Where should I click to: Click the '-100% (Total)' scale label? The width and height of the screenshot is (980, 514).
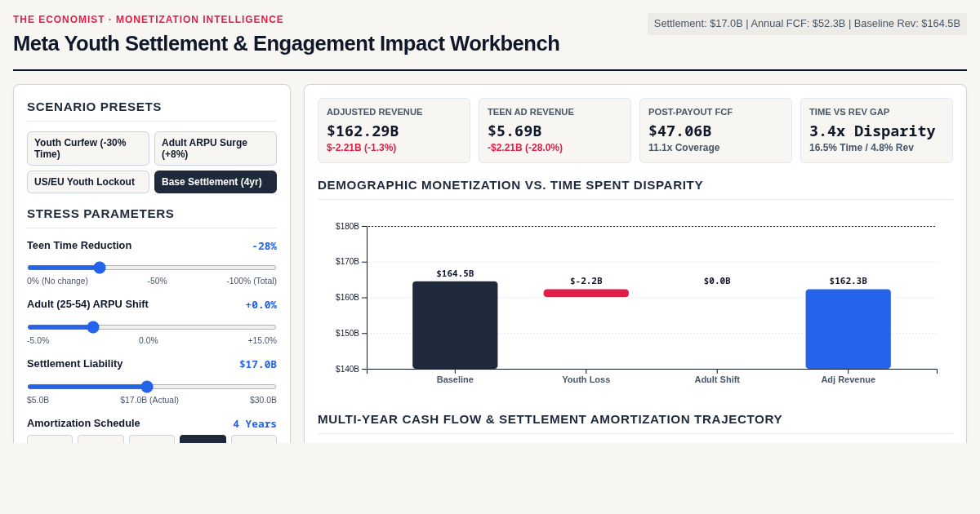point(252,281)
